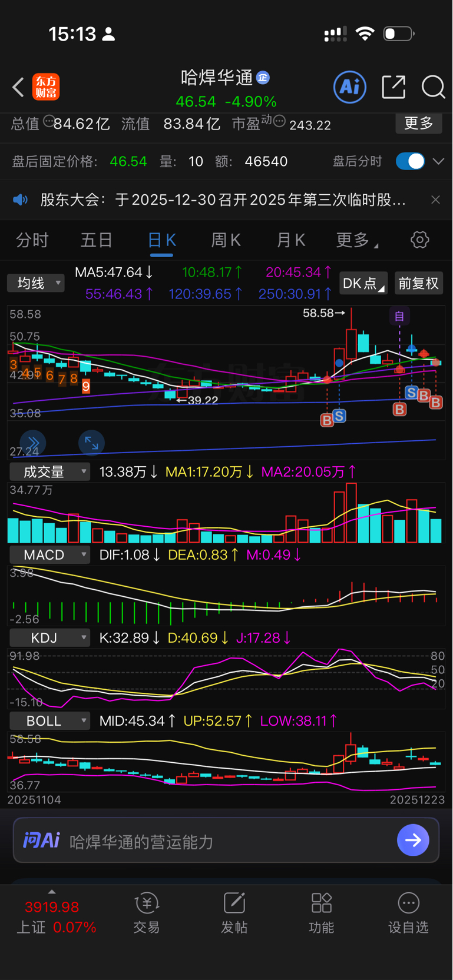
Task: Switch to 周K tab
Action: [x=226, y=240]
